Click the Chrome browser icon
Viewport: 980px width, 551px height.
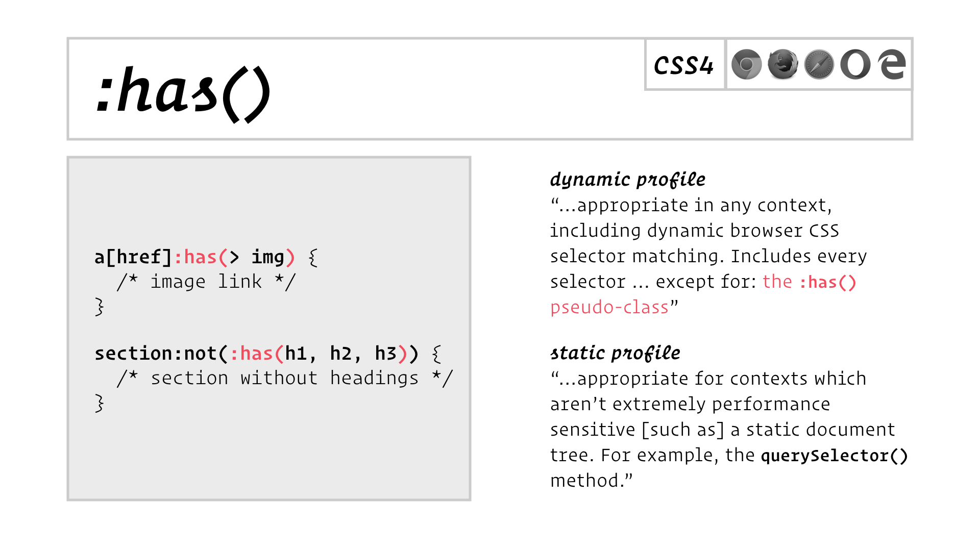coord(746,64)
